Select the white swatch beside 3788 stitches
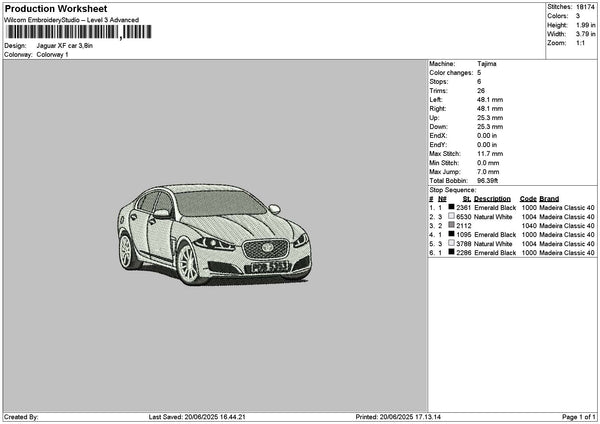Viewport: 600px width, 424px height. point(452,244)
